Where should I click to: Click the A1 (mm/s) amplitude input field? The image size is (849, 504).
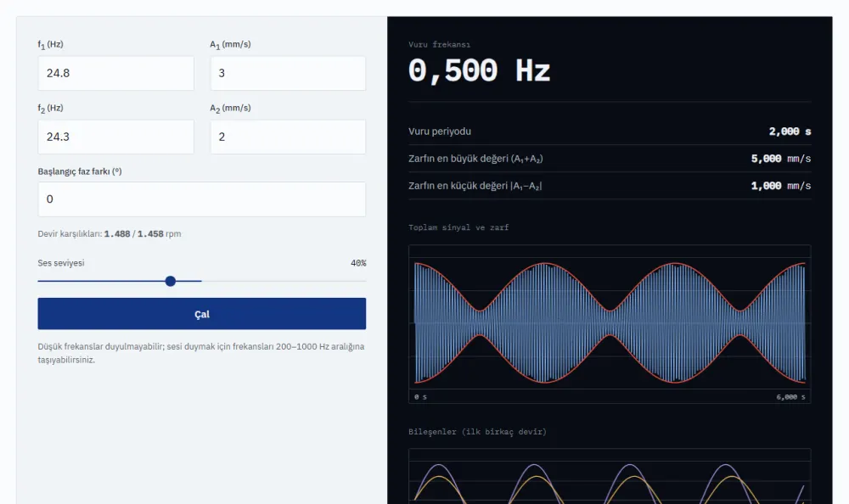click(x=288, y=73)
